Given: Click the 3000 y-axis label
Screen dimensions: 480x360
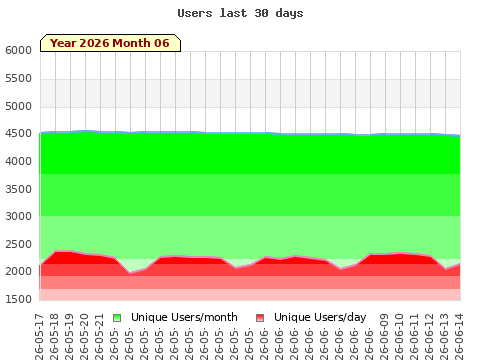Looking at the screenshot, I should coord(18,216).
